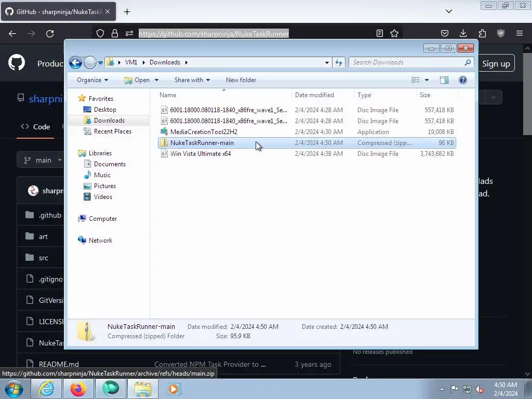Image resolution: width=532 pixels, height=399 pixels.
Task: Open Firefox application menu
Action: (520, 33)
